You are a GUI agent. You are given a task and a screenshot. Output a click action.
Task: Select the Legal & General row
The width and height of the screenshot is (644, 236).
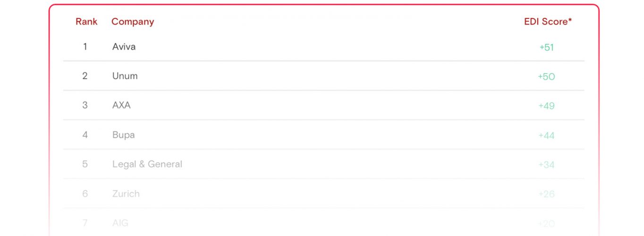pos(324,164)
